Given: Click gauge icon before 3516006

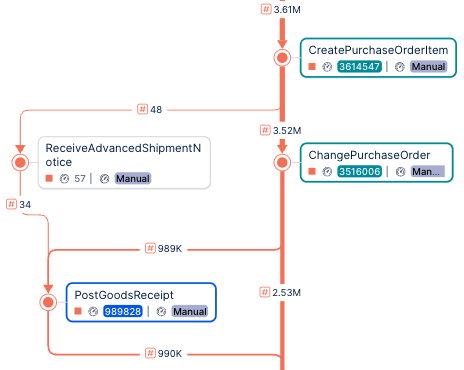Looking at the screenshot, I should click(327, 172).
